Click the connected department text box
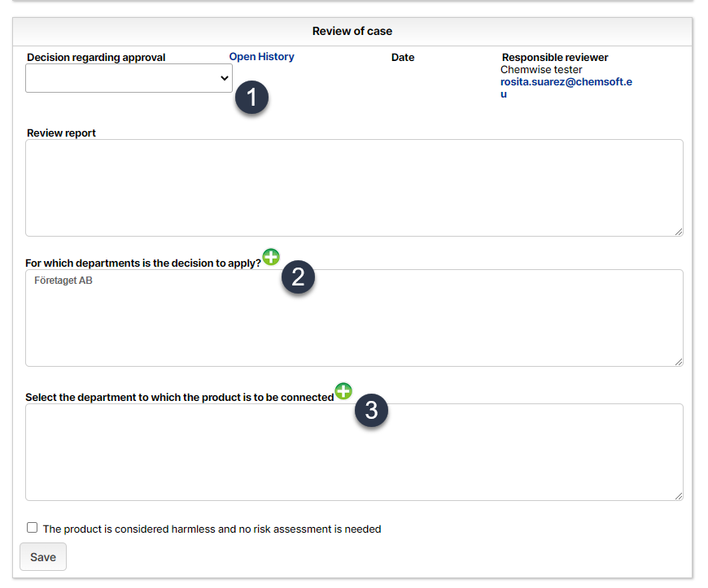 [x=354, y=452]
